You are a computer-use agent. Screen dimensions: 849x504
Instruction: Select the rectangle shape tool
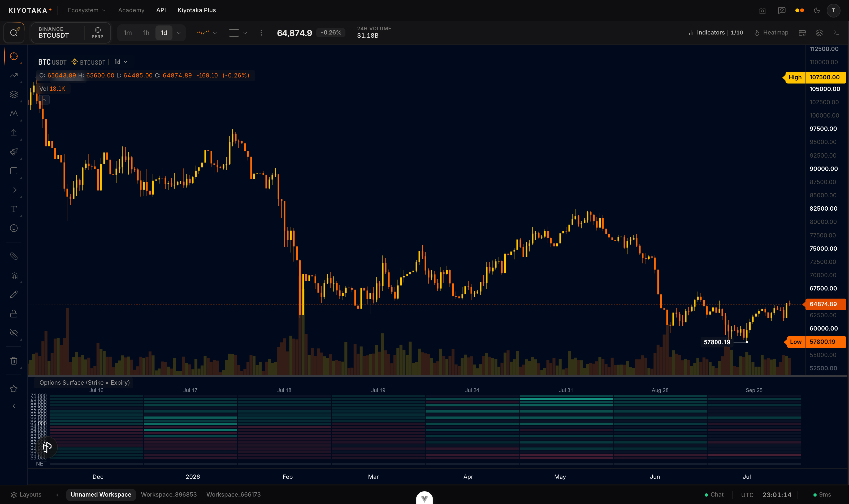point(14,171)
